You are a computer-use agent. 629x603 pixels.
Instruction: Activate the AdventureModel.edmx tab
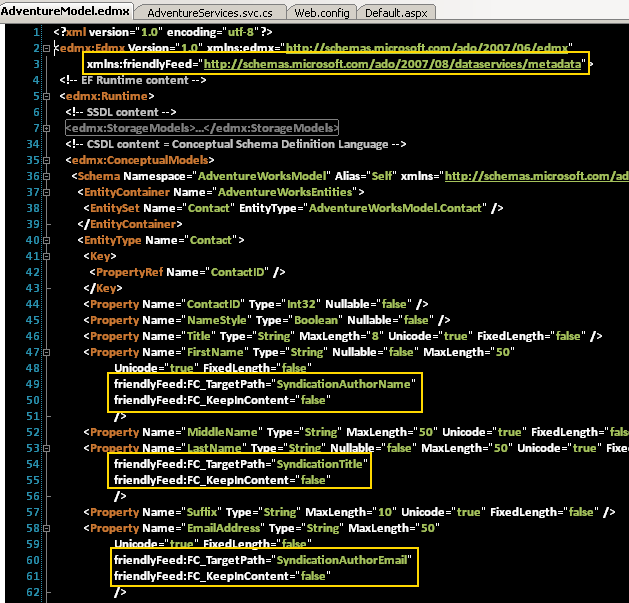coord(65,12)
